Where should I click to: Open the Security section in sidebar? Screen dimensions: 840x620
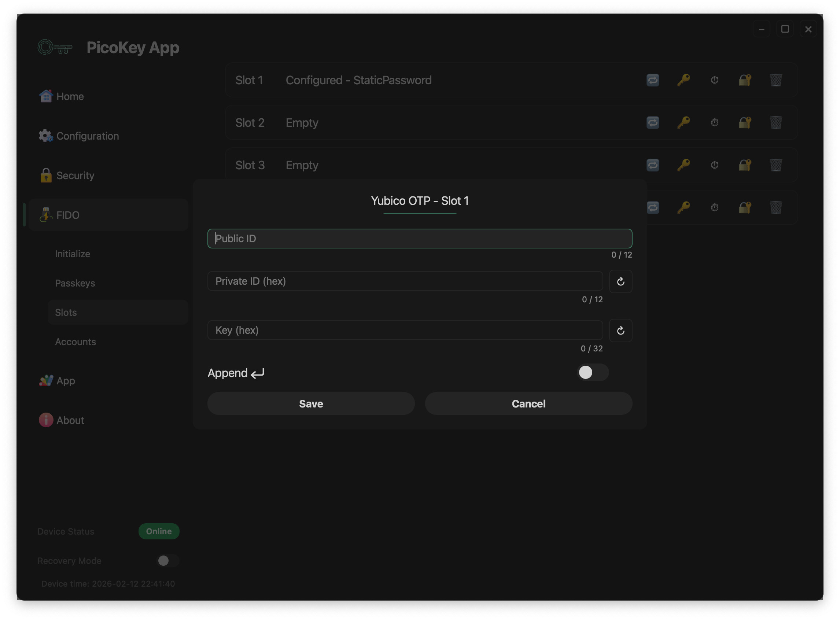coord(75,176)
